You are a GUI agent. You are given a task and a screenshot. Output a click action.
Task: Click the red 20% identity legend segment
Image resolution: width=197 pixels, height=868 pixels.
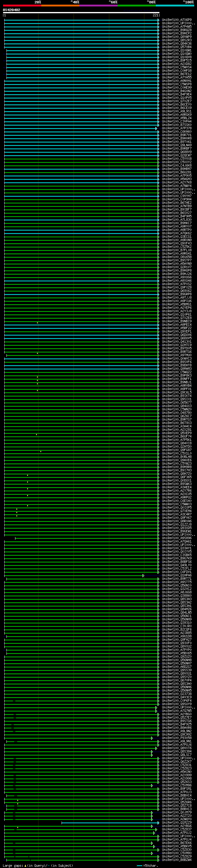click(22, 6)
